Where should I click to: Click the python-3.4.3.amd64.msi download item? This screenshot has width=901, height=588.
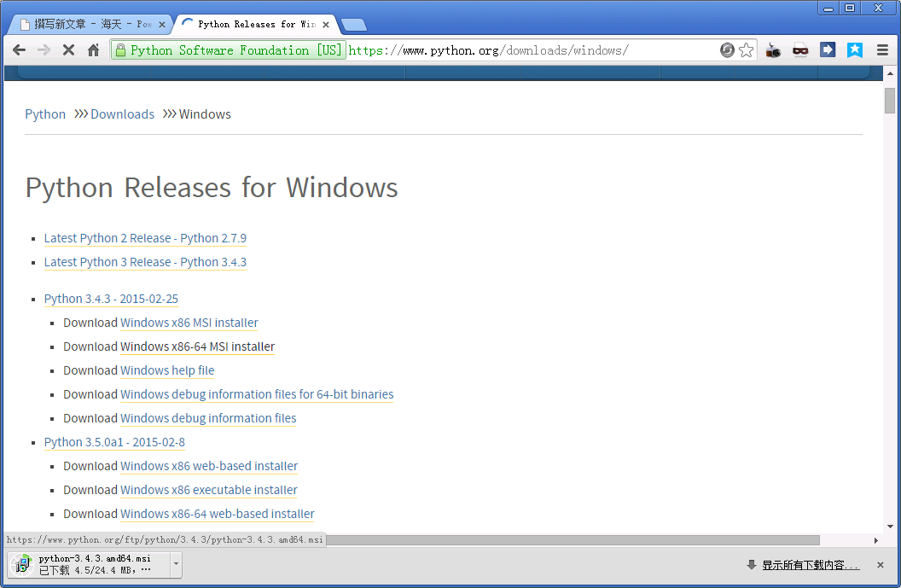[89, 564]
